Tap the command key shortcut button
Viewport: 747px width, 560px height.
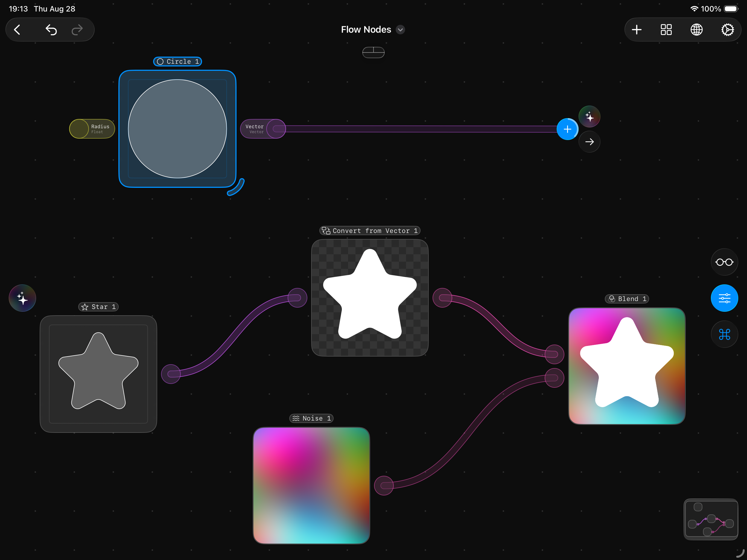724,334
